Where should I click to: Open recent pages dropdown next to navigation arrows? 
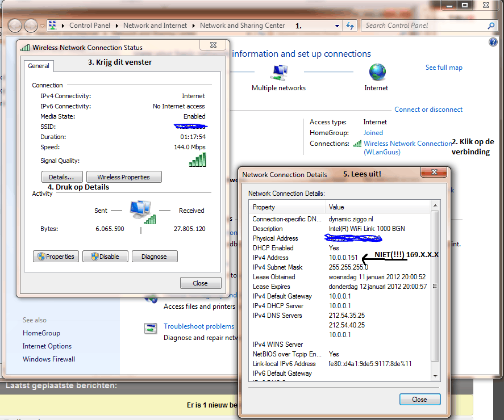click(42, 26)
